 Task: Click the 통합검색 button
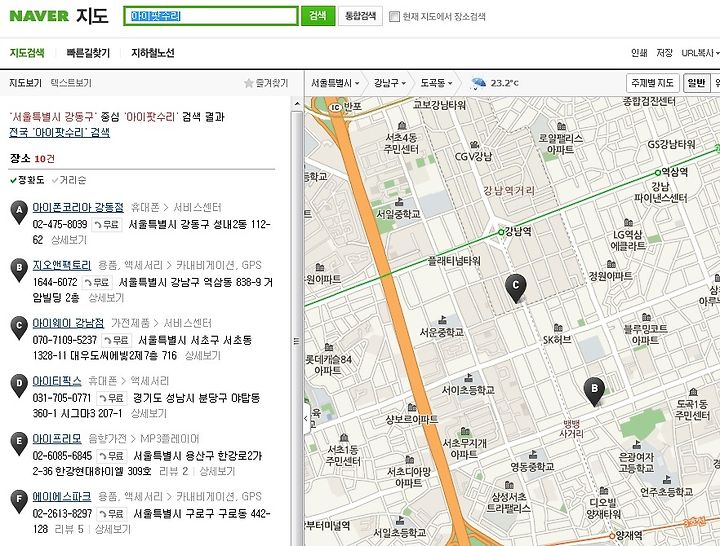(360, 16)
